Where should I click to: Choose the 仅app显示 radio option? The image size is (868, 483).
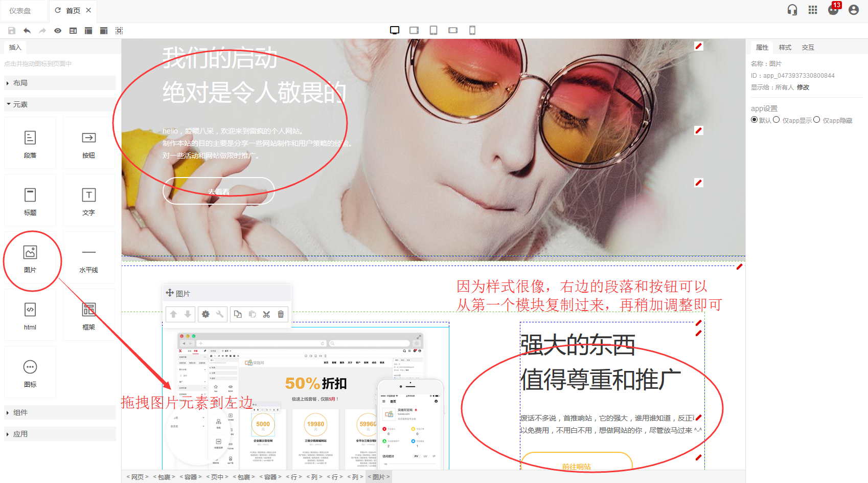tap(776, 120)
